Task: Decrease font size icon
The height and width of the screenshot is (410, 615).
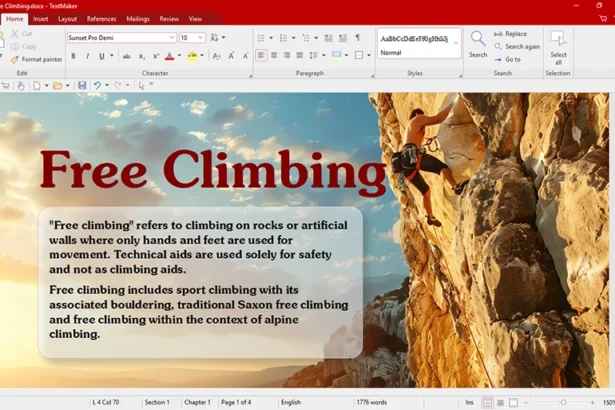Action: [x=246, y=56]
